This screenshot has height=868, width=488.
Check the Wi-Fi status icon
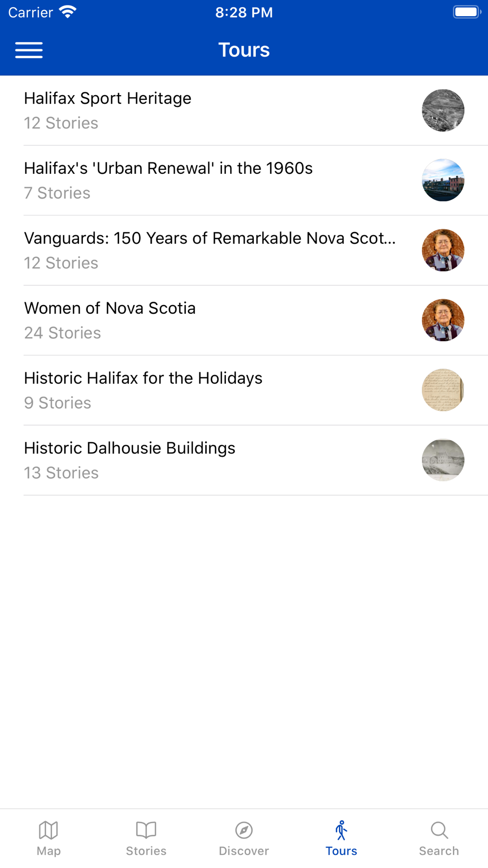click(67, 12)
